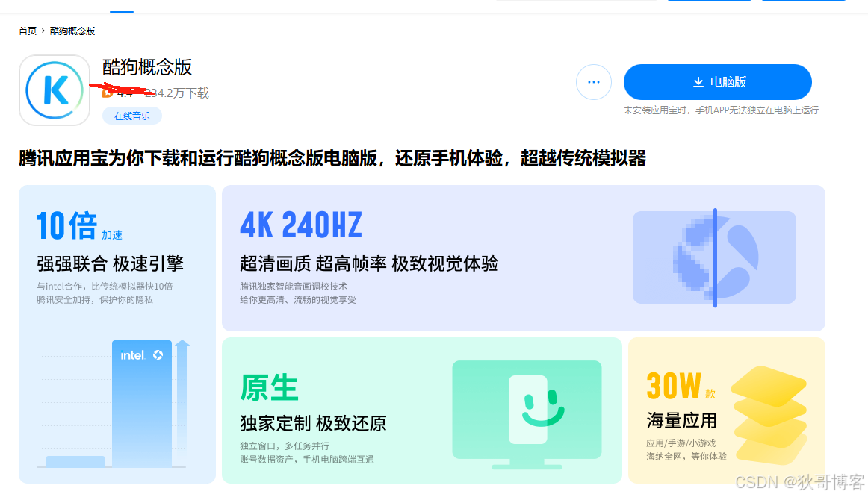Select the 10倍 加速 feature card heading
Image resolution: width=868 pixels, height=497 pixels.
point(79,225)
